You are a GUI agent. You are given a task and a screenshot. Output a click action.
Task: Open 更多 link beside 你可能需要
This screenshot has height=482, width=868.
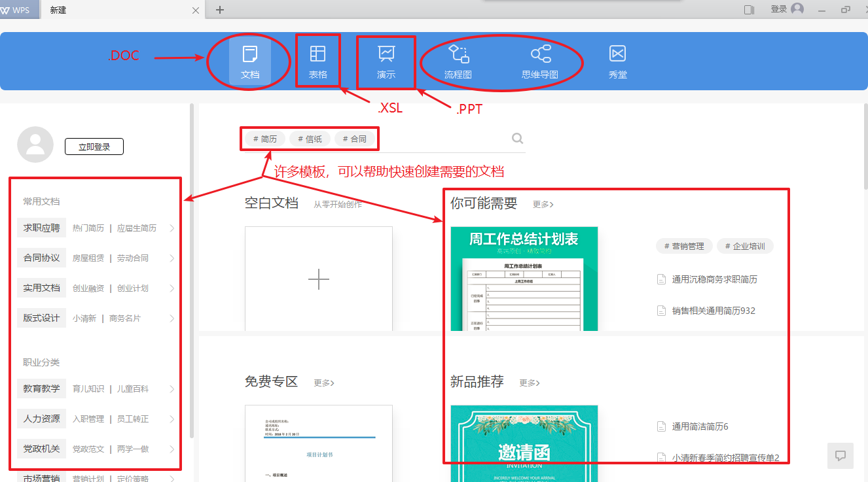click(543, 205)
